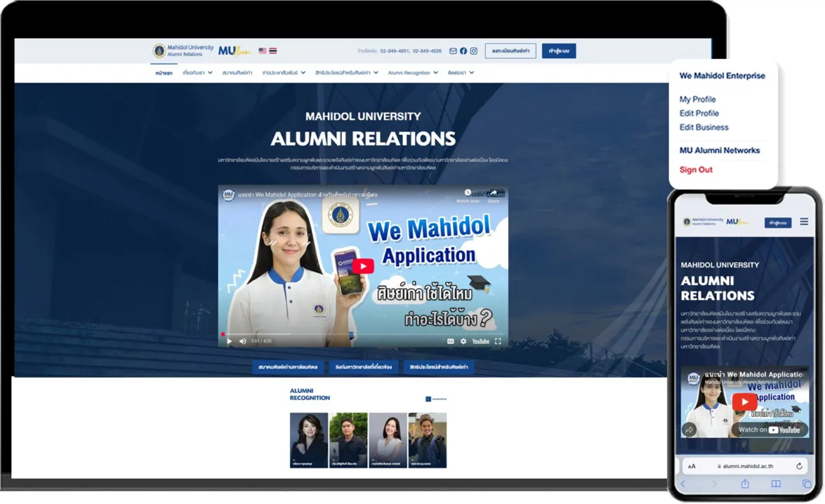Open the Safari tabs overview icon
The image size is (825, 504).
coord(806,484)
